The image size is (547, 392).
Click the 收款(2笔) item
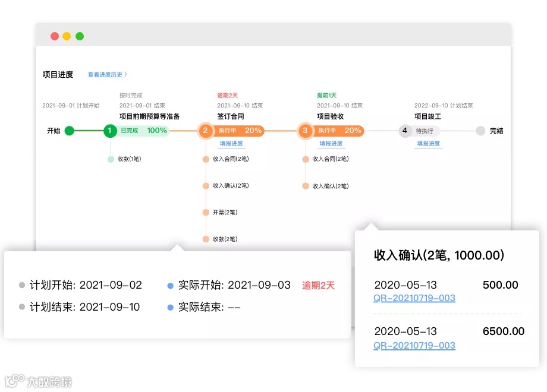220,239
